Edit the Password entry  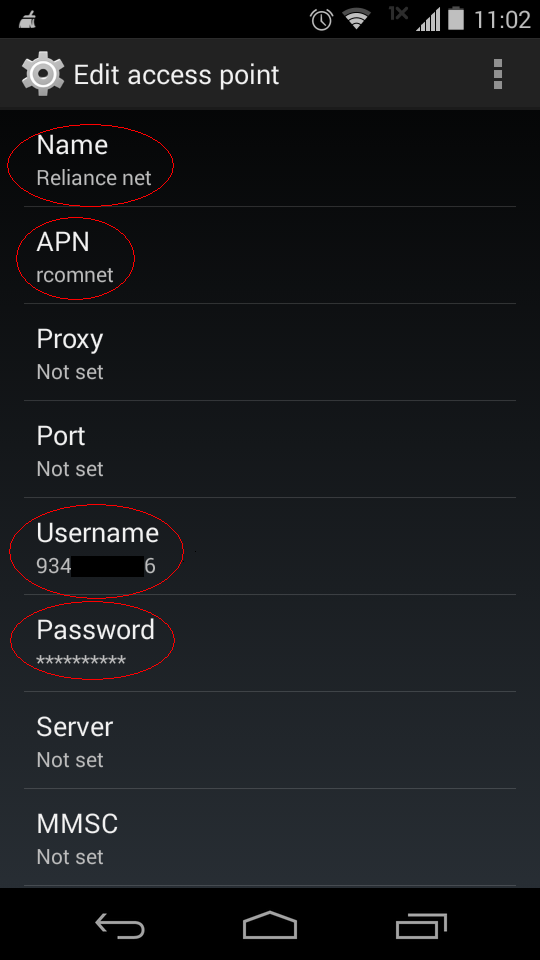tap(270, 643)
